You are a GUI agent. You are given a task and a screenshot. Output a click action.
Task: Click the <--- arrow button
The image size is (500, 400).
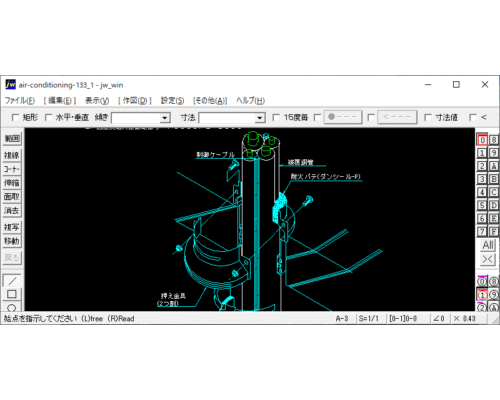click(397, 117)
